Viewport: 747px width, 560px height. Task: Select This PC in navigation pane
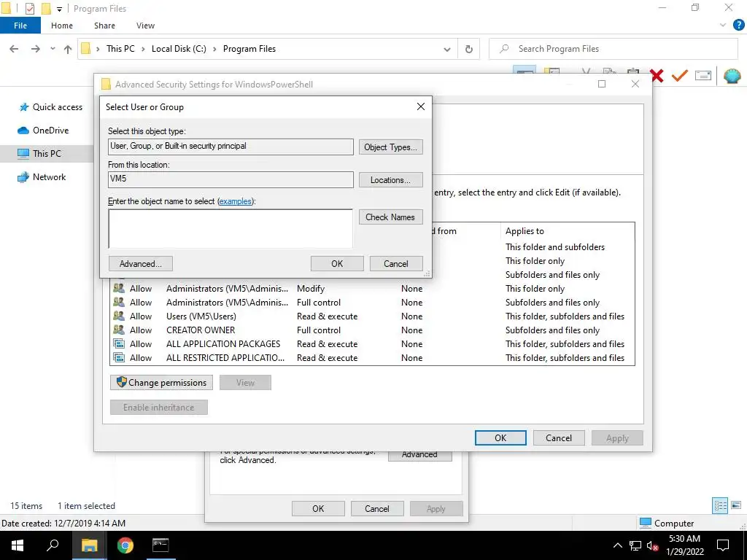click(x=47, y=154)
